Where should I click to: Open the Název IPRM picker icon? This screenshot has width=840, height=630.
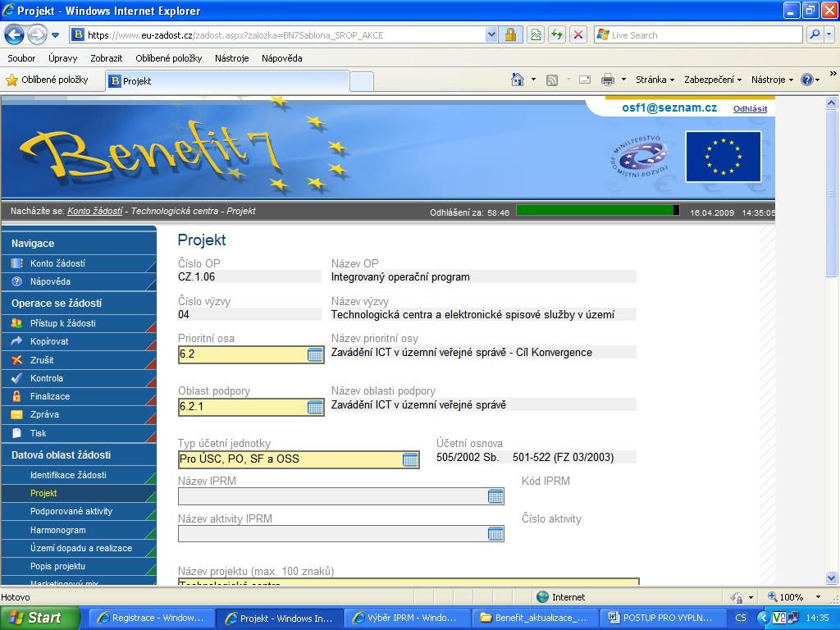click(x=496, y=496)
